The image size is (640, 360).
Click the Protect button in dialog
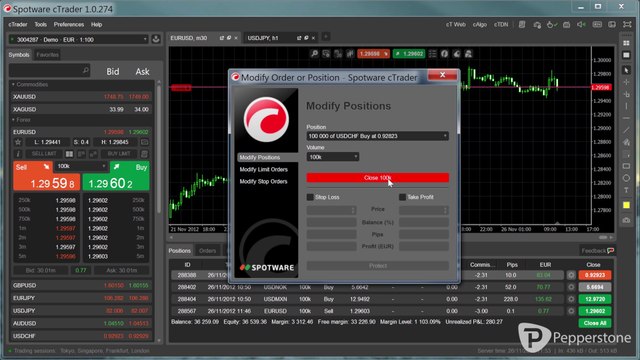pos(378,266)
